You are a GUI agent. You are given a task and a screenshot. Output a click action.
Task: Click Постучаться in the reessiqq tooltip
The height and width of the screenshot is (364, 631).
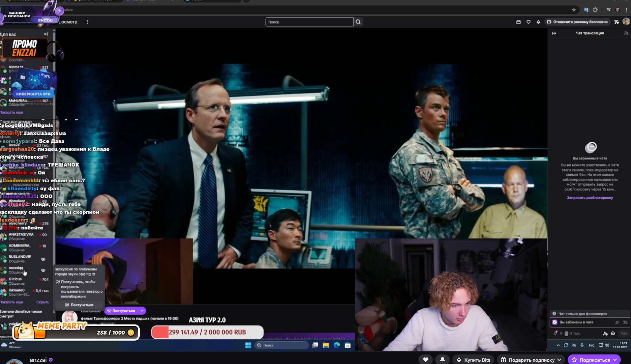(x=79, y=305)
